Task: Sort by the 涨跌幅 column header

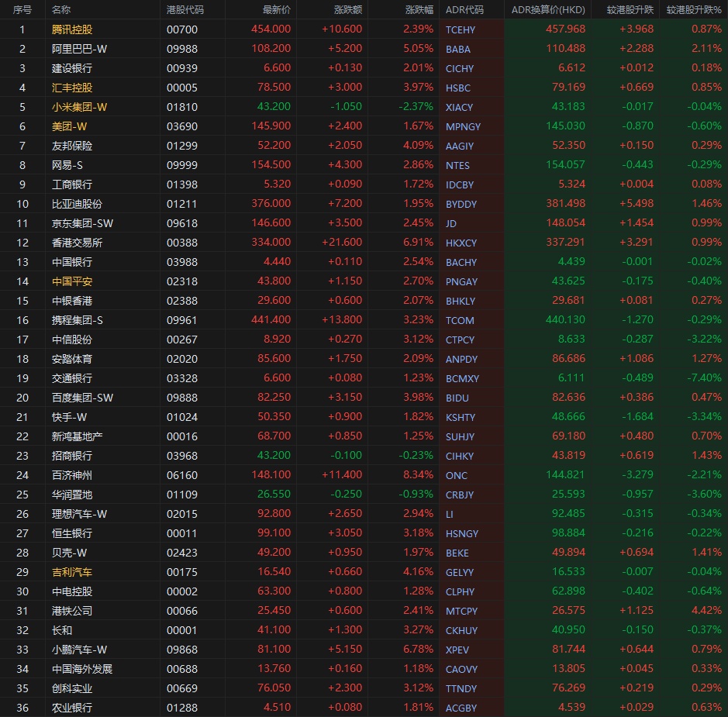Action: pos(419,10)
